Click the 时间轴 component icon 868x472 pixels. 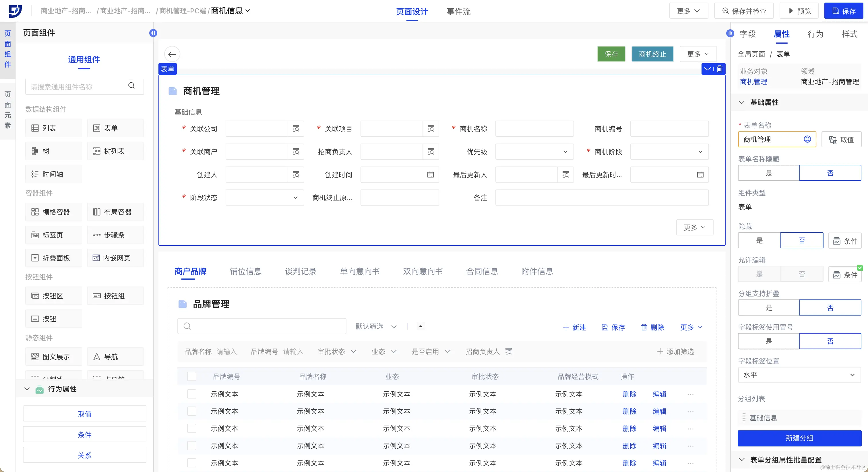tap(35, 174)
